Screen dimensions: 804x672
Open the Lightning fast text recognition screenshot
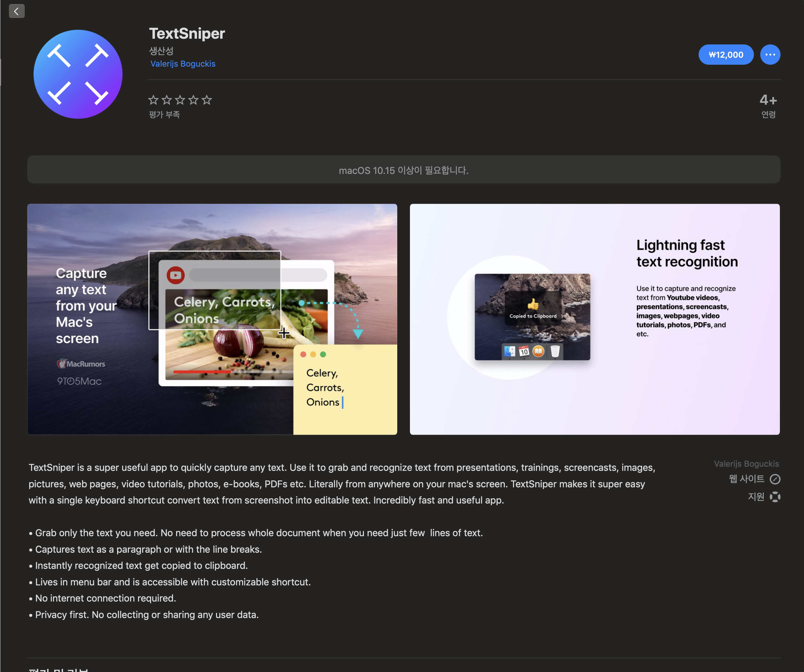[594, 319]
